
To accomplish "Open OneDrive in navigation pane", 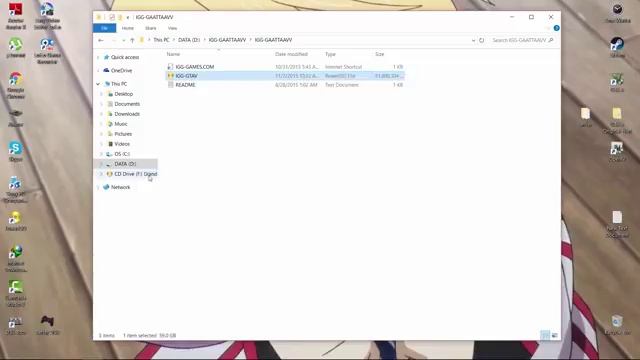I will 121,70.
